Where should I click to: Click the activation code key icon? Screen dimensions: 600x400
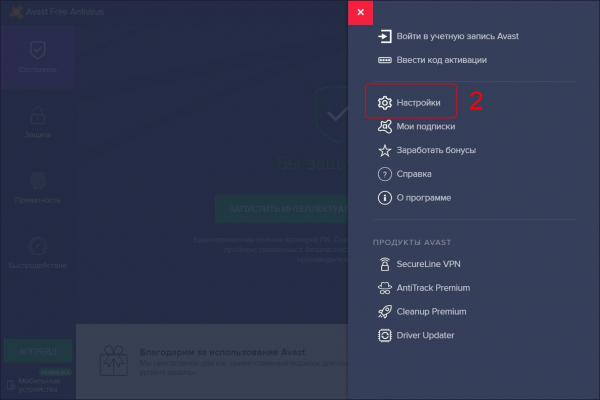(x=385, y=60)
